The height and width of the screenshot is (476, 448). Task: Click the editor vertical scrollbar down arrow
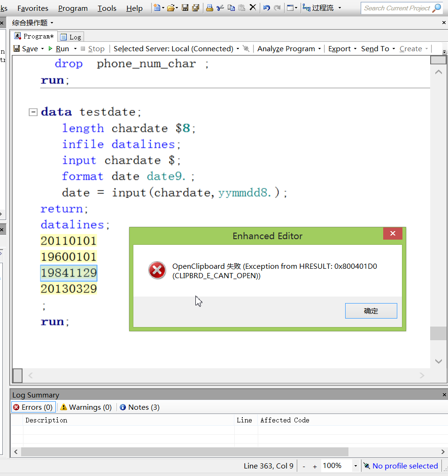(x=438, y=361)
